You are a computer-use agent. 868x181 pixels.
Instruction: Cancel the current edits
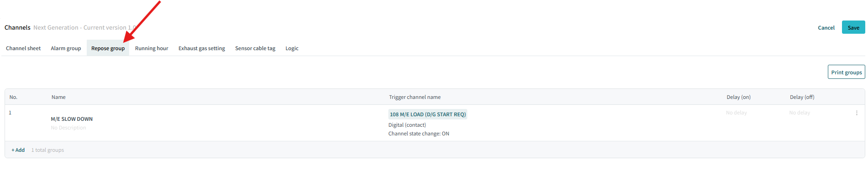[x=826, y=28]
